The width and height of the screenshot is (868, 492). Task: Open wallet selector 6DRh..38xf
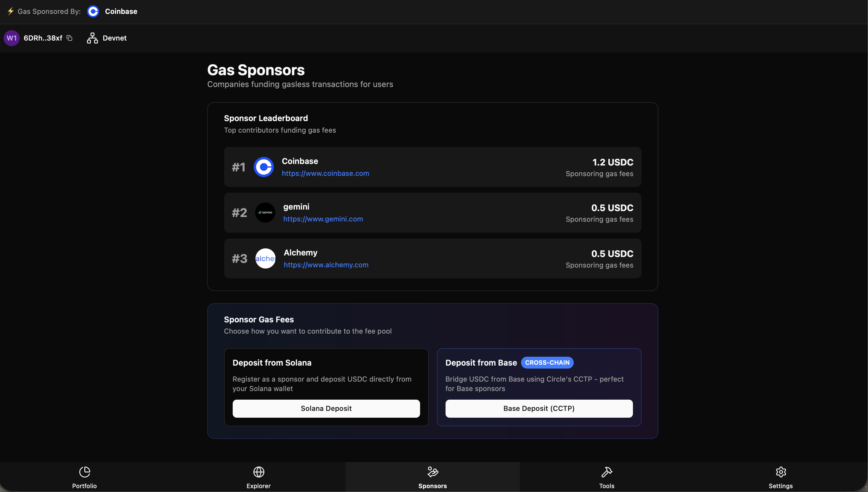pos(43,38)
